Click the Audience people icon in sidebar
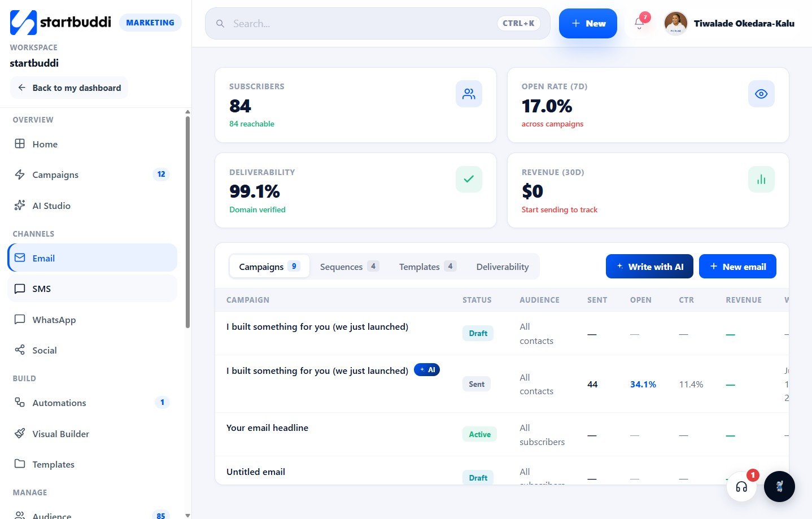 point(20,515)
